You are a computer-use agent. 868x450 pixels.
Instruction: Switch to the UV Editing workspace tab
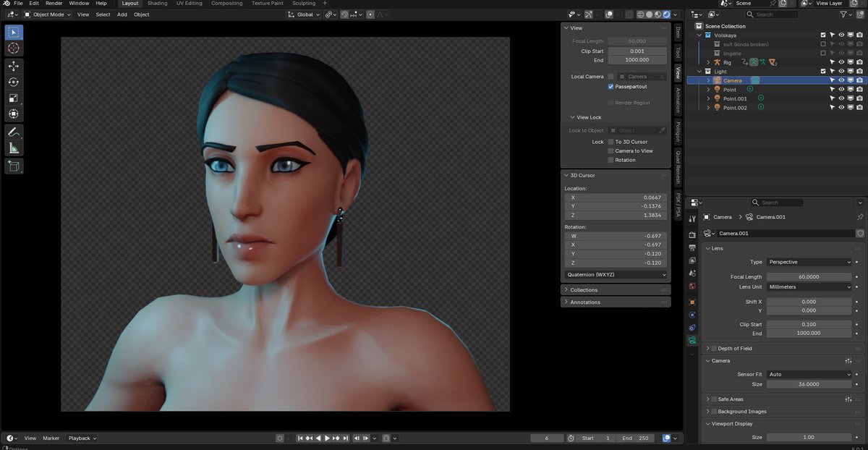click(190, 4)
